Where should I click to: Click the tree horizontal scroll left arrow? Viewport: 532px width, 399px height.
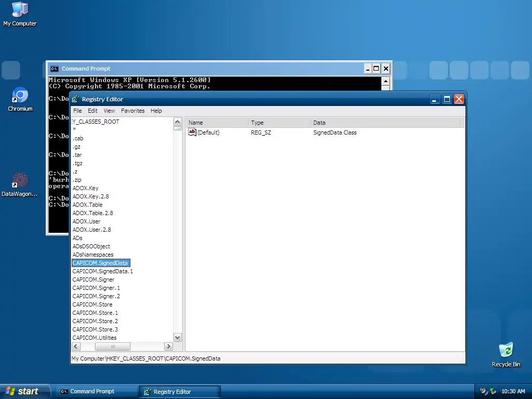point(76,347)
